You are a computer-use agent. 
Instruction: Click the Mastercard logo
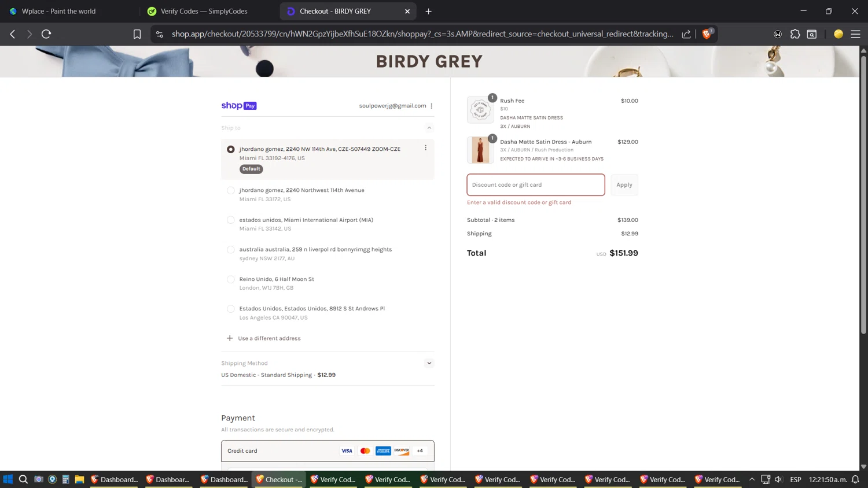coord(365,451)
